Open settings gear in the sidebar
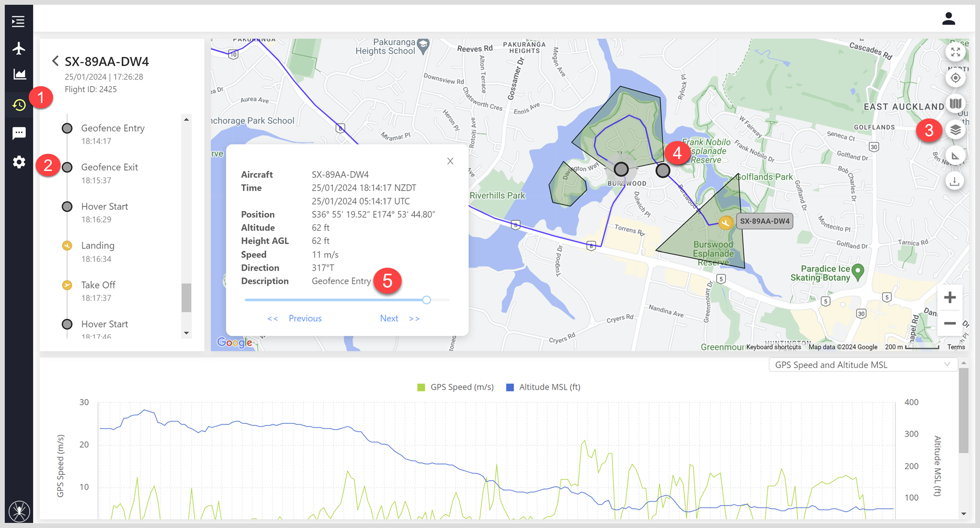980x528 pixels. (19, 162)
